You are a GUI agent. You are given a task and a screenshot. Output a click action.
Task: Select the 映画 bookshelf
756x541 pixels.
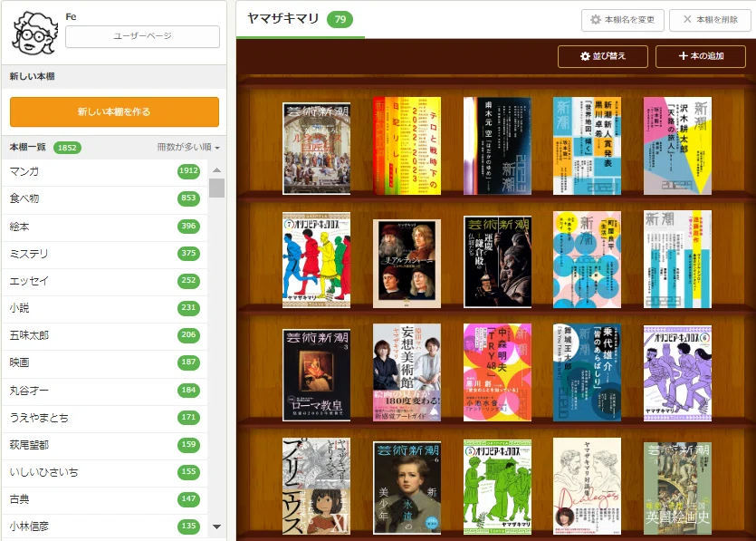pos(105,362)
